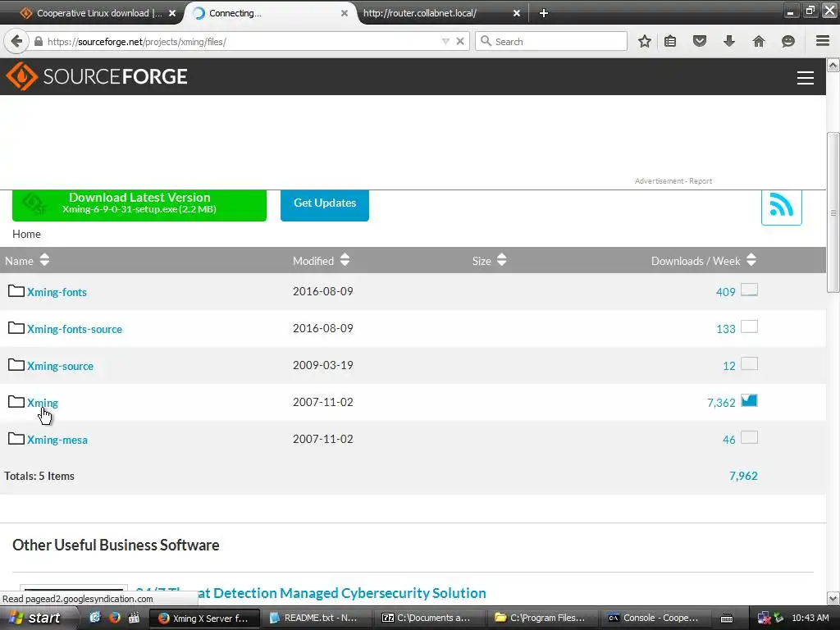Sort file list by Modified date
This screenshot has height=630, width=840.
321,260
